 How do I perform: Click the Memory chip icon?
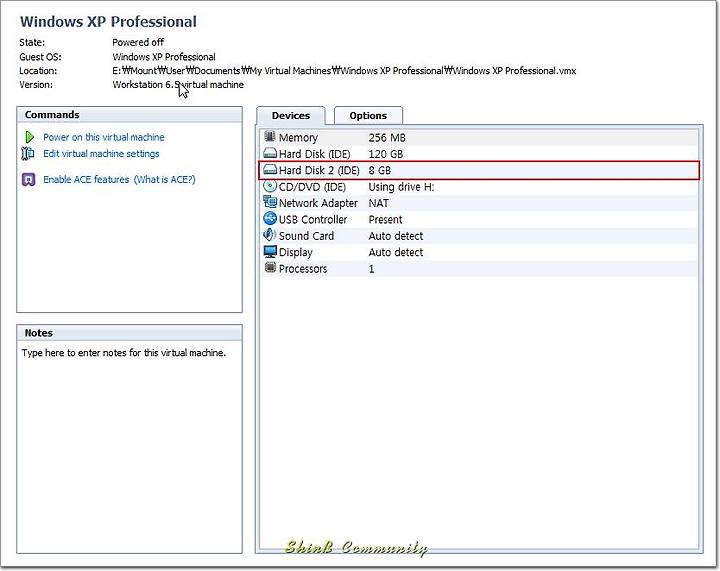coord(270,137)
